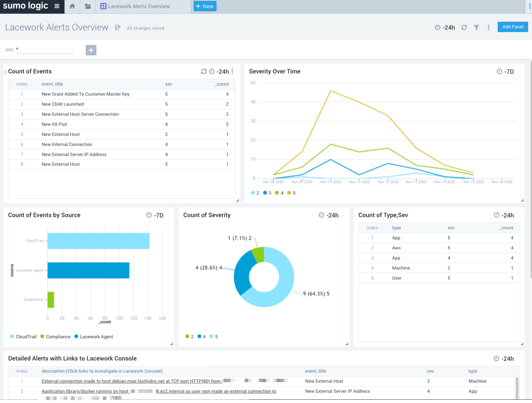This screenshot has height=403, width=532.
Task: Open the dashboard filter funnel icon
Action: 476,27
